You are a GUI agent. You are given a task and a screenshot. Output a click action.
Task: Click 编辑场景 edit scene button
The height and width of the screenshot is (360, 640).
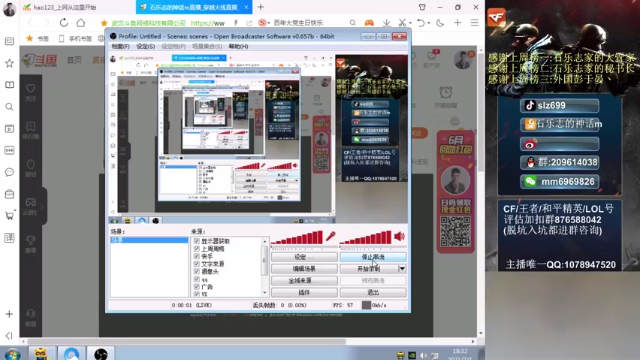[x=304, y=269]
